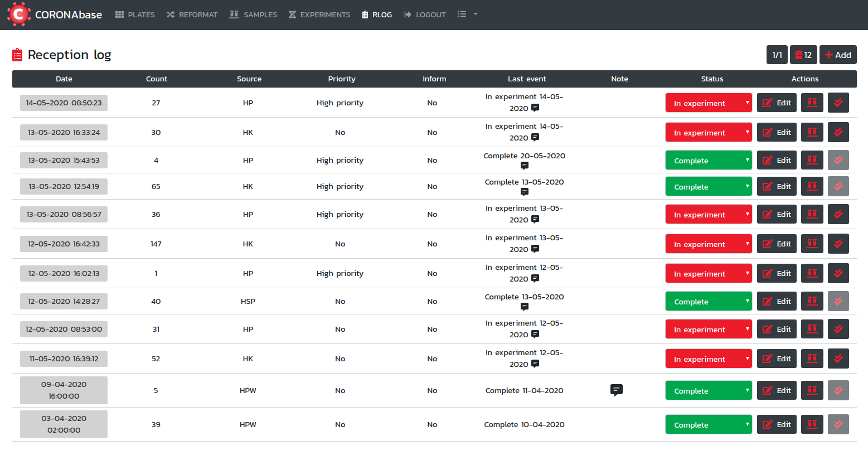Click the double-check icon for 13-05-2020 08:56:57

click(x=838, y=214)
